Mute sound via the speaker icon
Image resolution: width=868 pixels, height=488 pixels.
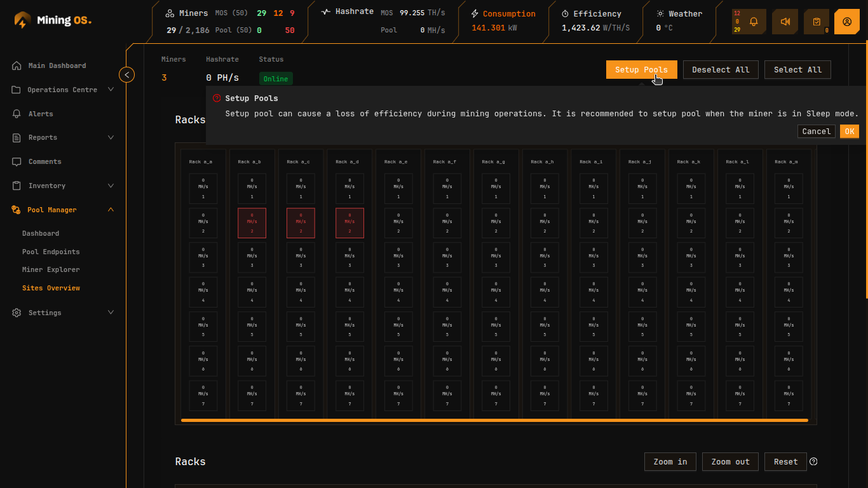tap(785, 21)
